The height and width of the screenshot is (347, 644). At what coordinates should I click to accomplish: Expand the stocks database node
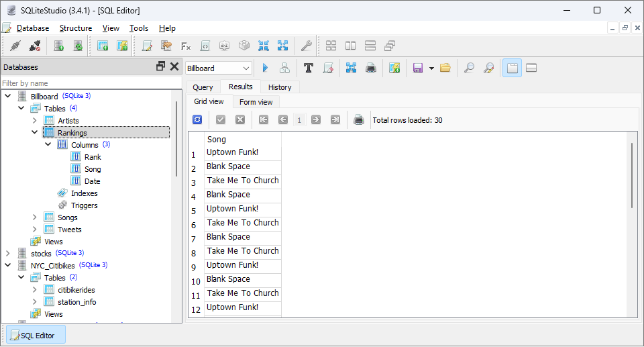tap(8, 253)
